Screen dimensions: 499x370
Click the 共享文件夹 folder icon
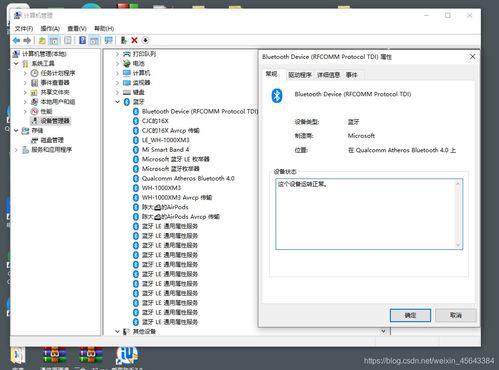(x=34, y=92)
